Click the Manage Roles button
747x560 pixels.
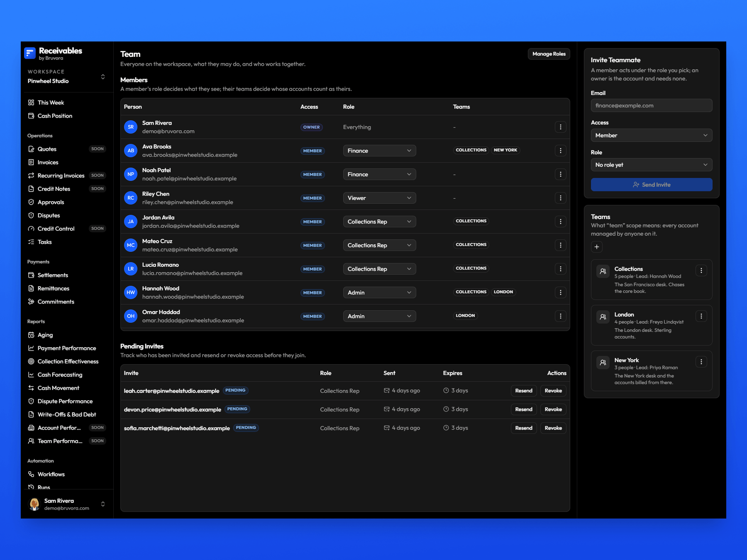549,54
